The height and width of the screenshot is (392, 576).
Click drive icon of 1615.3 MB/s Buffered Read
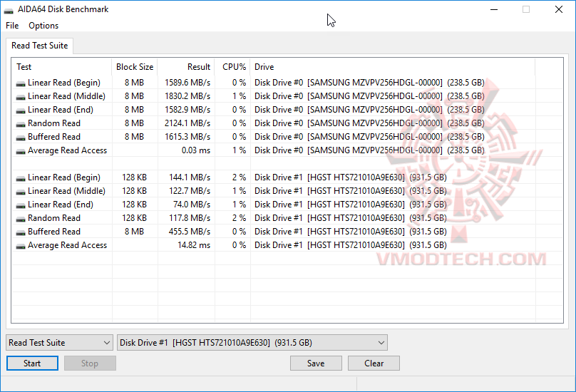[21, 138]
